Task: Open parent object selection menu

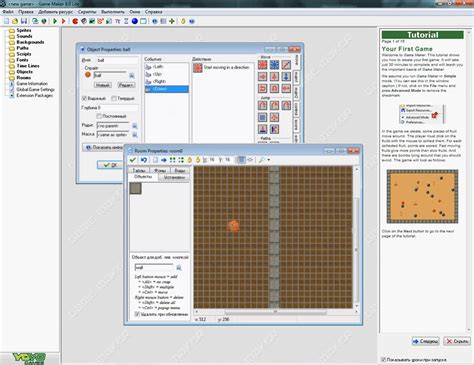Action: pos(135,126)
